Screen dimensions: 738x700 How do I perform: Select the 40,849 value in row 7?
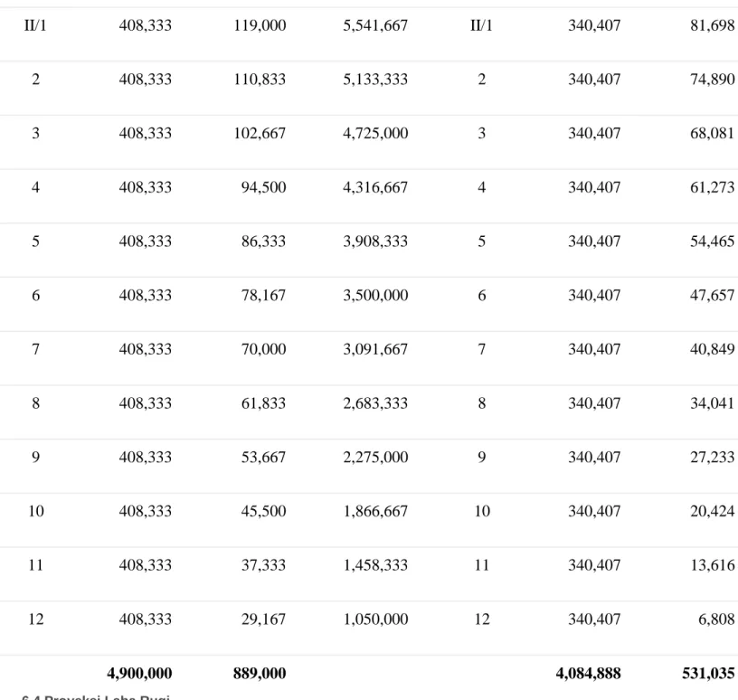[x=712, y=349]
